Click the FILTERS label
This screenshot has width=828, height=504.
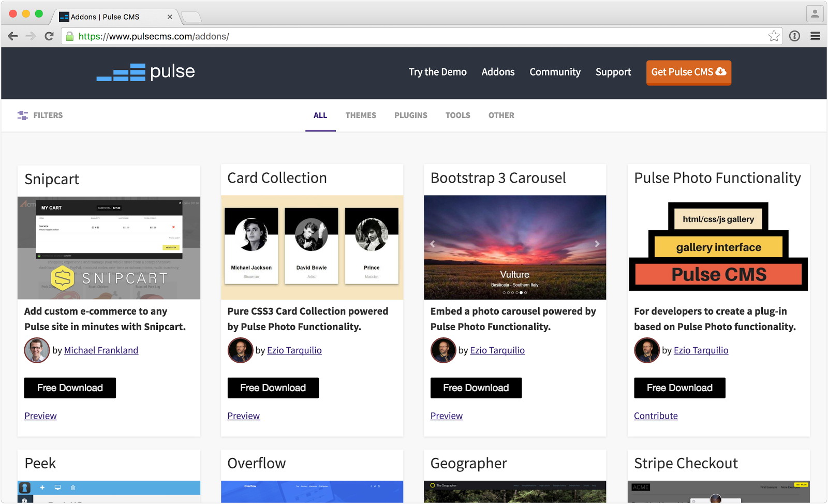[48, 115]
